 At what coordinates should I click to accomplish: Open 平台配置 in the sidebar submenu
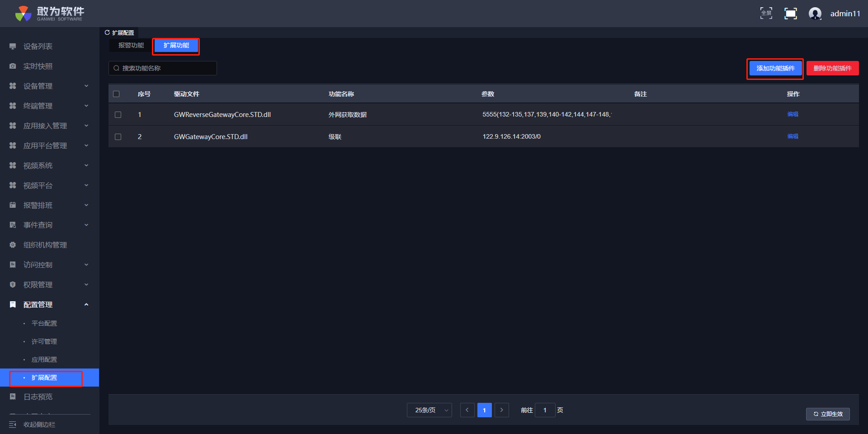click(44, 323)
